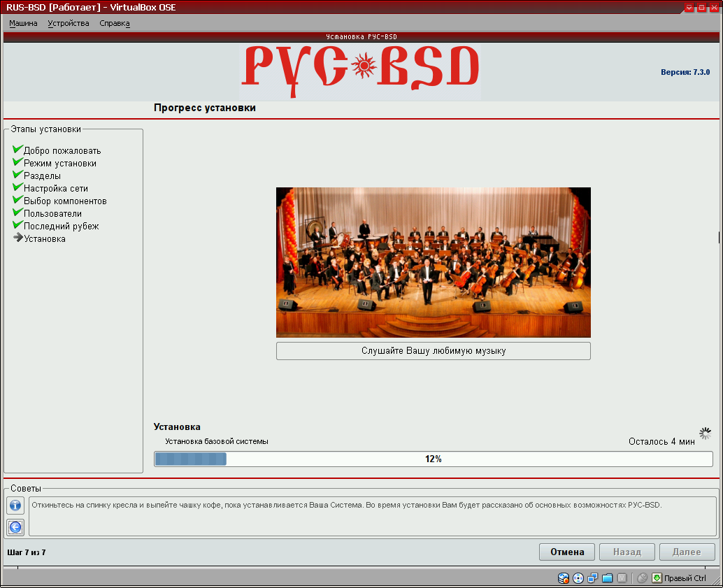Click the optical disc status icon

click(x=578, y=578)
